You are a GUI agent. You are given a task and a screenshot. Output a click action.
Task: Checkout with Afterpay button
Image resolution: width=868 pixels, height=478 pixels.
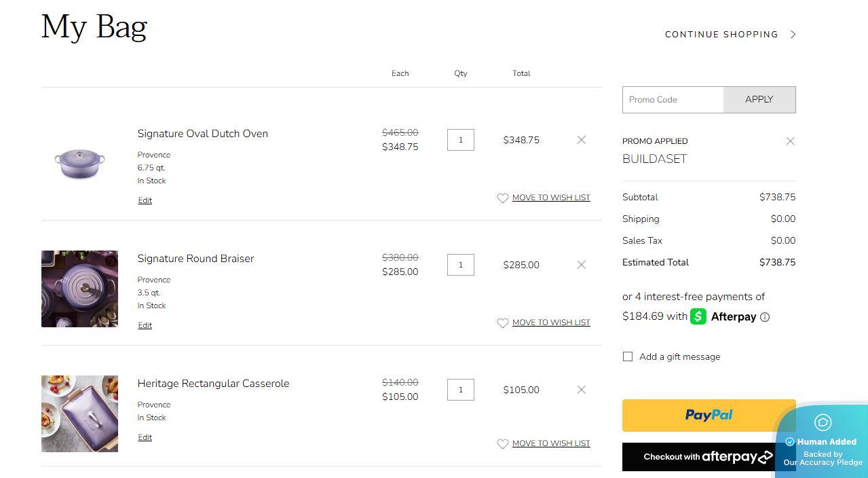pos(699,457)
